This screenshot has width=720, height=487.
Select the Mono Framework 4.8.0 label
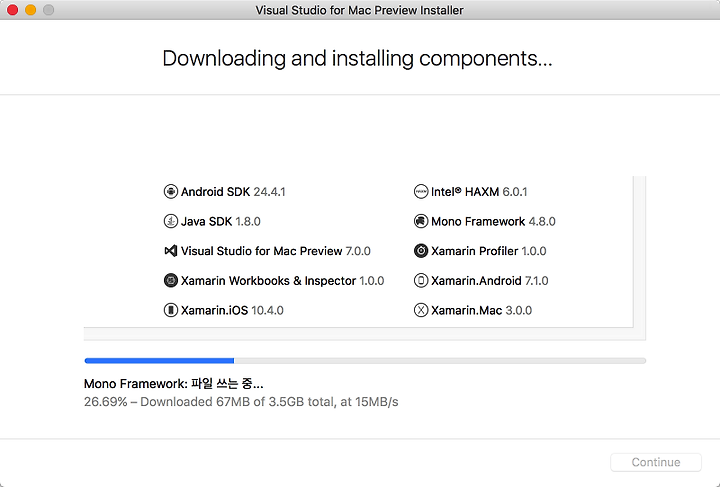[493, 222]
